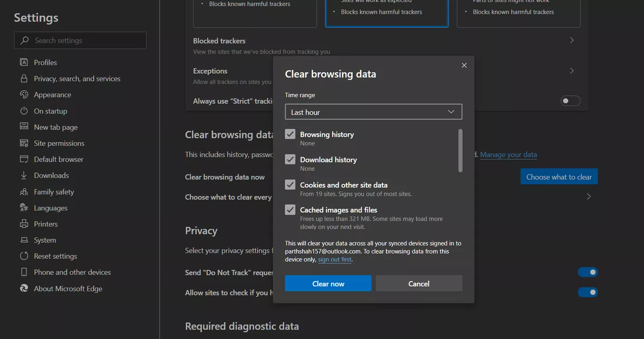
Task: Click the Family safety icon
Action: click(24, 192)
